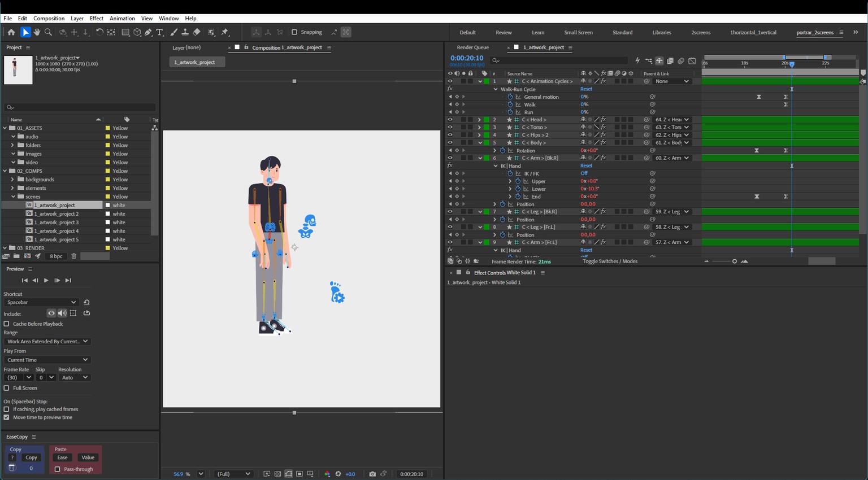This screenshot has width=868, height=480.
Task: Open the Animation menu
Action: pyautogui.click(x=122, y=19)
